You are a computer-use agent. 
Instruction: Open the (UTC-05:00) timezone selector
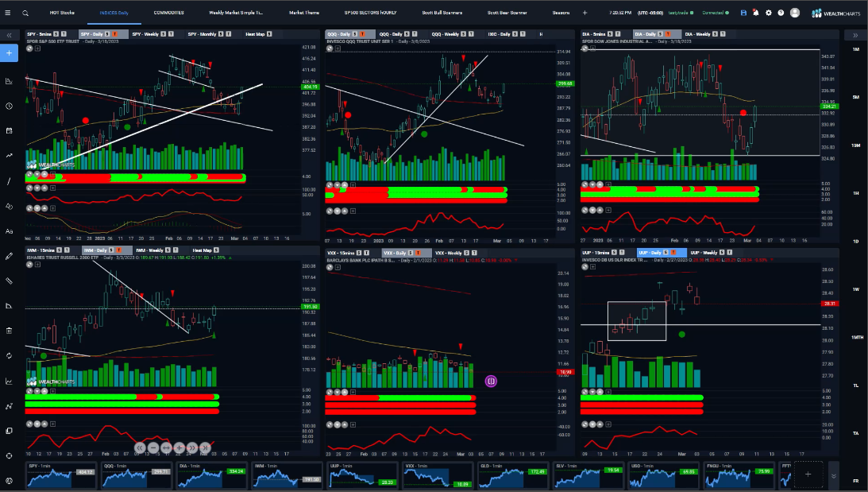click(x=650, y=13)
